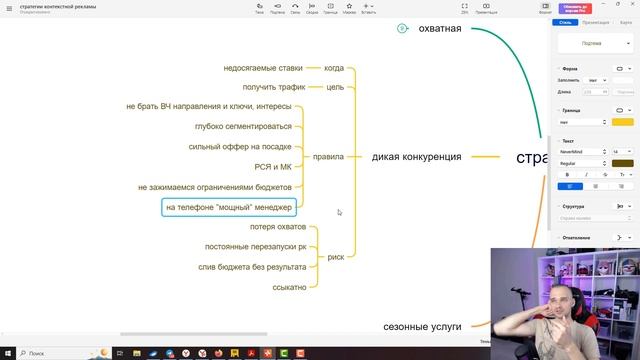This screenshot has height=360, width=640.
Task: Select the слив бюджета без результата node
Action: coord(252,267)
